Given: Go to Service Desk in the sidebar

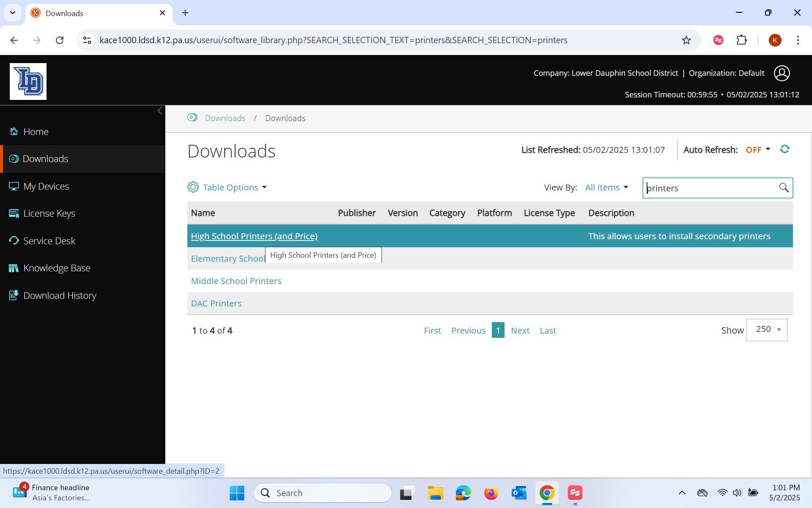Looking at the screenshot, I should (x=49, y=241).
